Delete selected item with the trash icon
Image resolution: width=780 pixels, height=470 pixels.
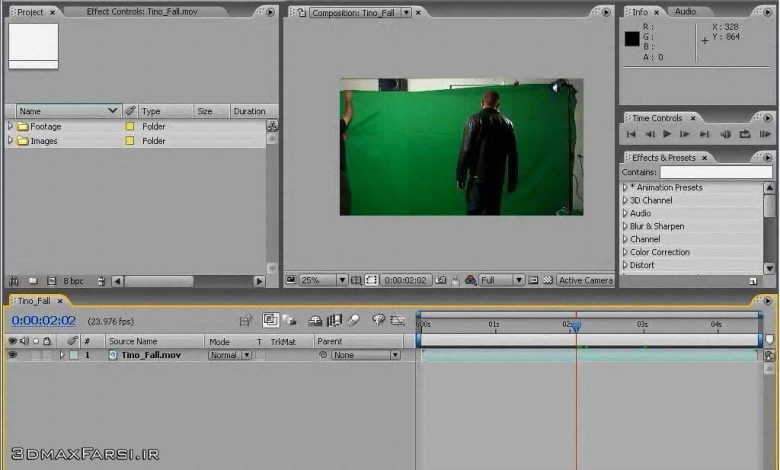(101, 281)
